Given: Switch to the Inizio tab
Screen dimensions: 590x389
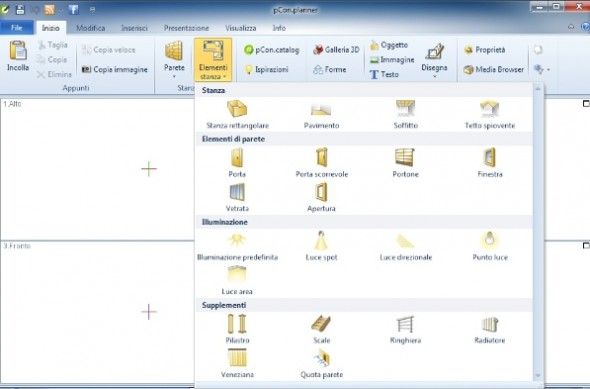Looking at the screenshot, I should point(51,28).
